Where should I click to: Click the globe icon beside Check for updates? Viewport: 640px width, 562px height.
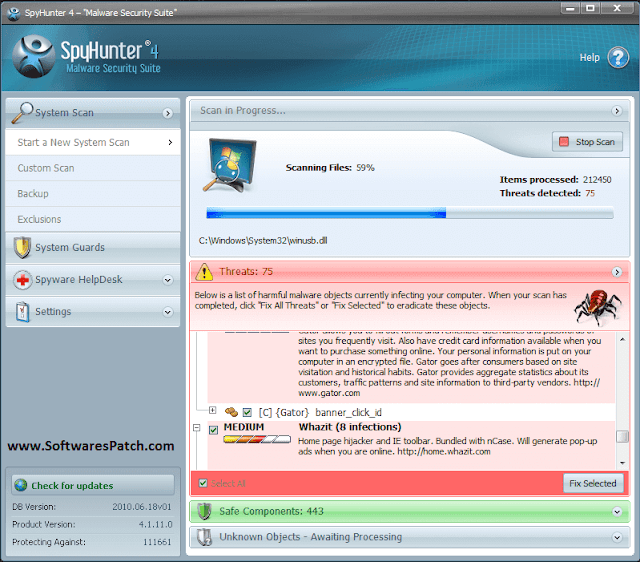pyautogui.click(x=20, y=485)
